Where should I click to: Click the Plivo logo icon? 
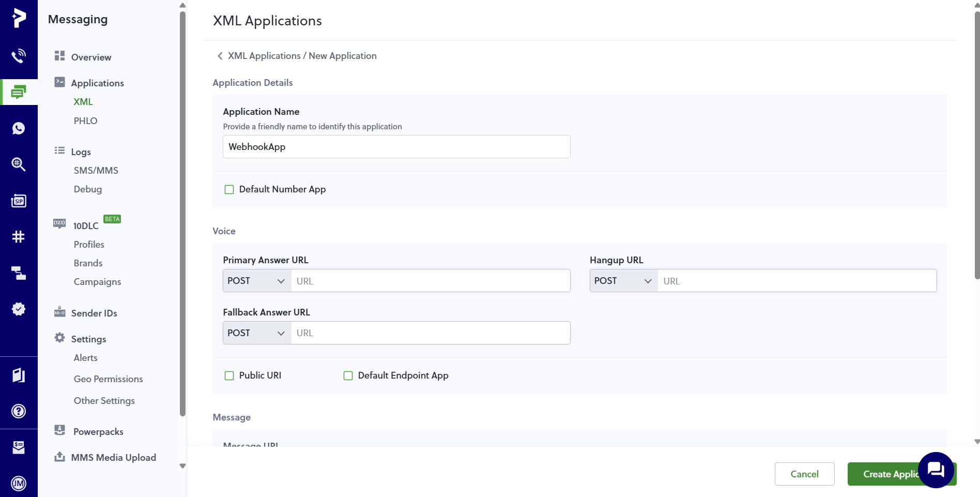click(19, 18)
